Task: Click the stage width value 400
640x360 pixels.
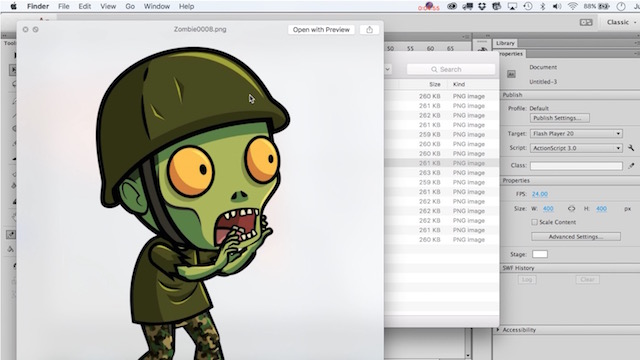Action: pos(548,209)
